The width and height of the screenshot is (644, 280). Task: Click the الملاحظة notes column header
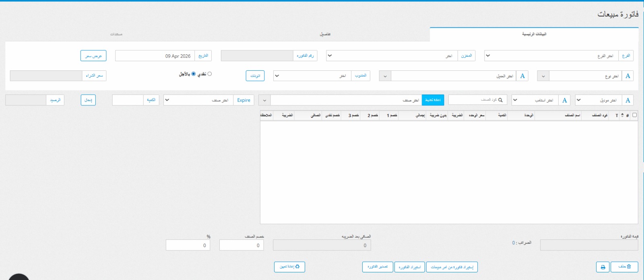(x=266, y=115)
